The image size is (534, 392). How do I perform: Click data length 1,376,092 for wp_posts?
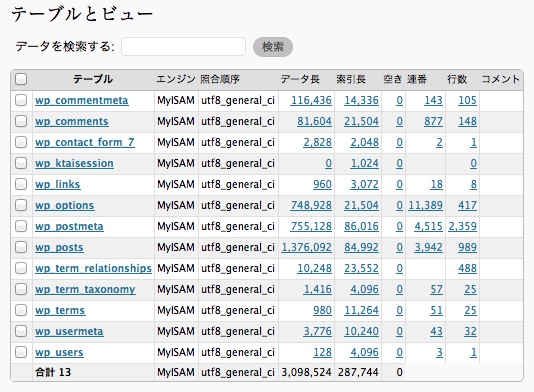click(307, 247)
